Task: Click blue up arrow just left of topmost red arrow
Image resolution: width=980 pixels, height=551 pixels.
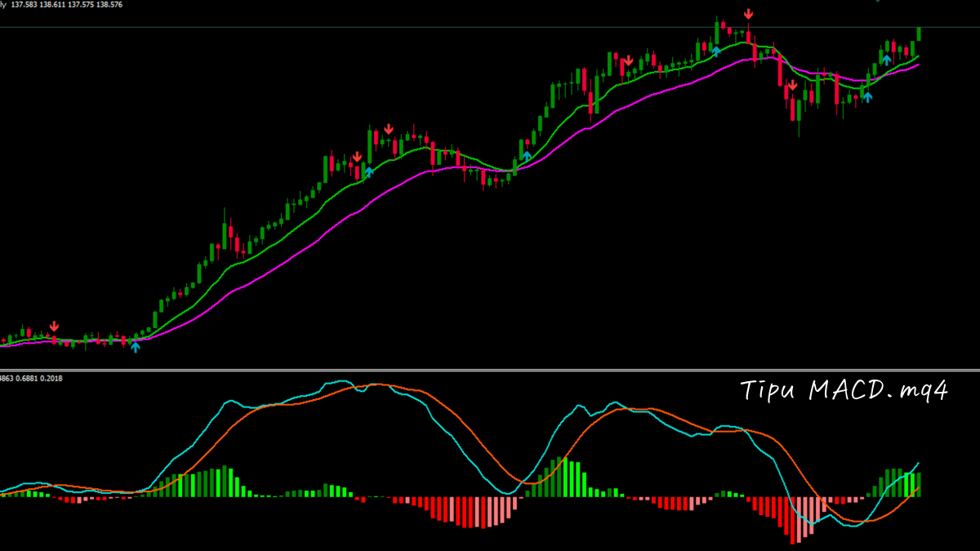Action: tap(716, 51)
